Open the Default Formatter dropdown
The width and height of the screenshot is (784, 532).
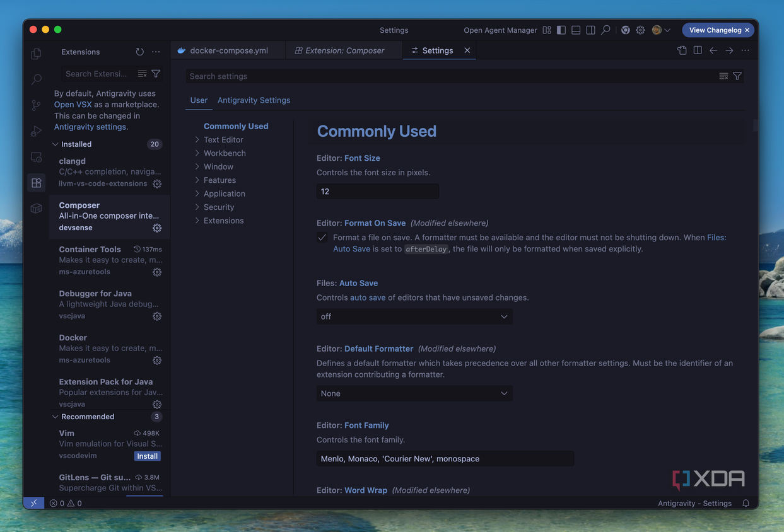(x=414, y=393)
